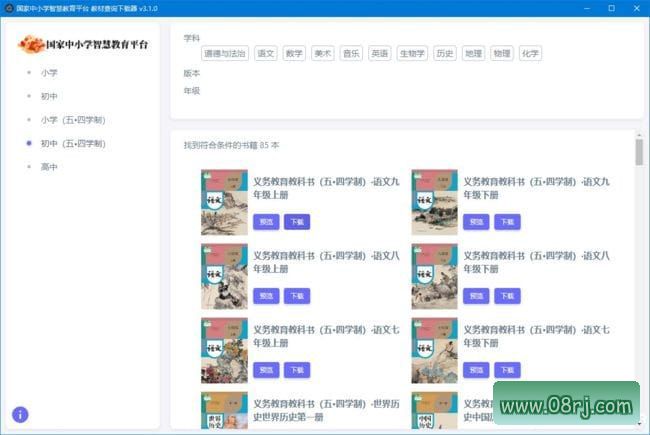Maximize the downloader window

pyautogui.click(x=611, y=8)
